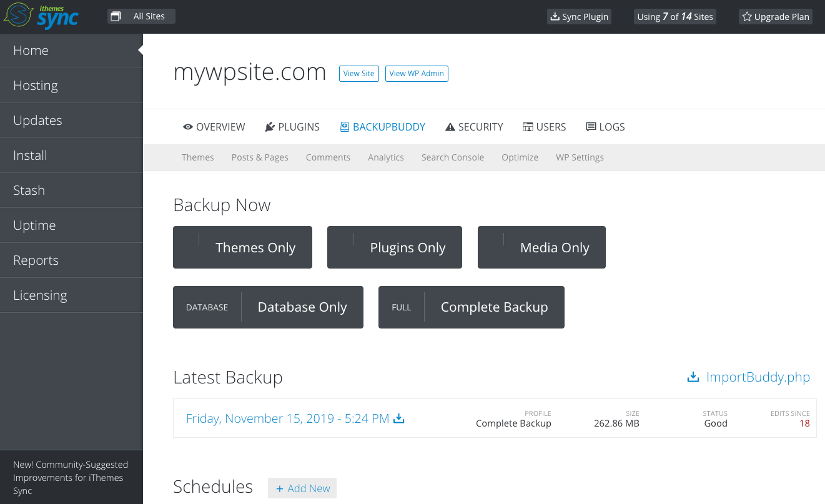Click the edits since count 18
The height and width of the screenshot is (504, 825).
(804, 423)
